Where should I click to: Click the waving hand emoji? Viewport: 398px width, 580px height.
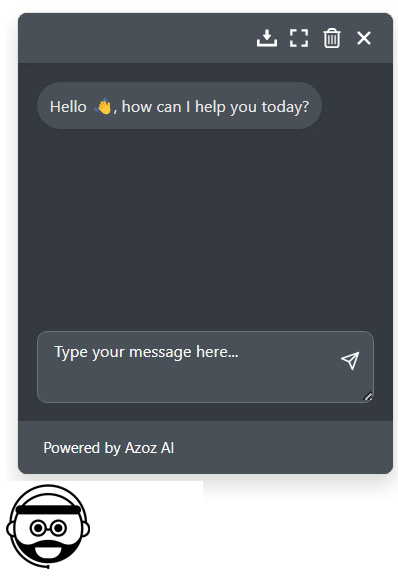pos(103,107)
